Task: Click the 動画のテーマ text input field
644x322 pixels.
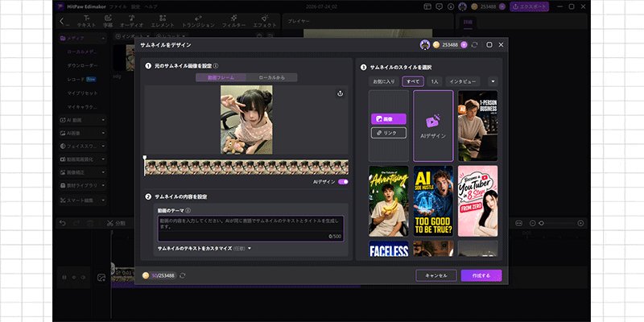Action: pos(250,229)
